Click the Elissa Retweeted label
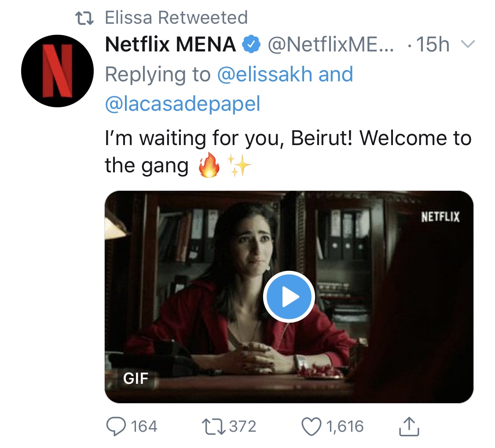This screenshot has width=495, height=448. pyautogui.click(x=176, y=18)
